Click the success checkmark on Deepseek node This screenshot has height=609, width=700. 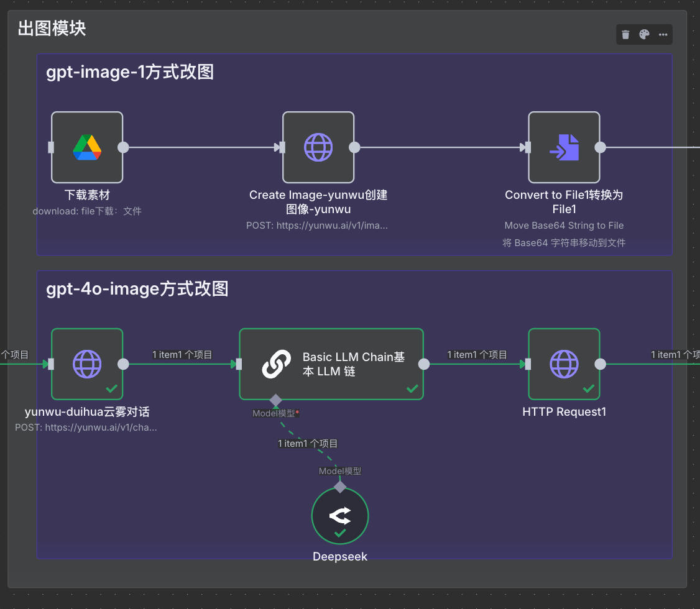(x=340, y=533)
